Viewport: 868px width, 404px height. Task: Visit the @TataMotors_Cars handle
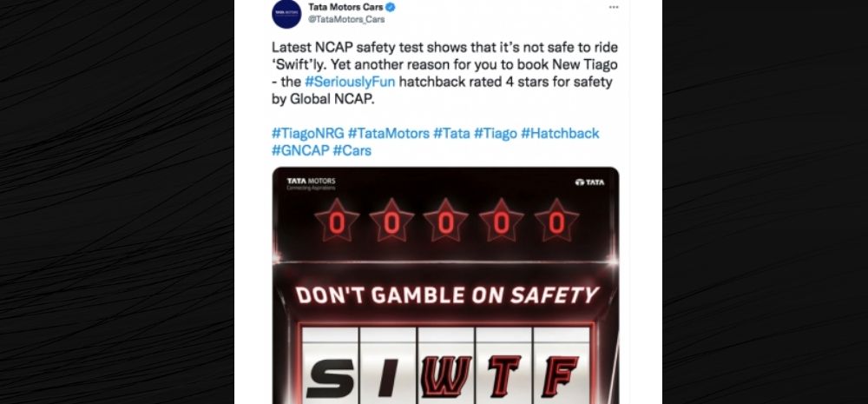point(346,20)
